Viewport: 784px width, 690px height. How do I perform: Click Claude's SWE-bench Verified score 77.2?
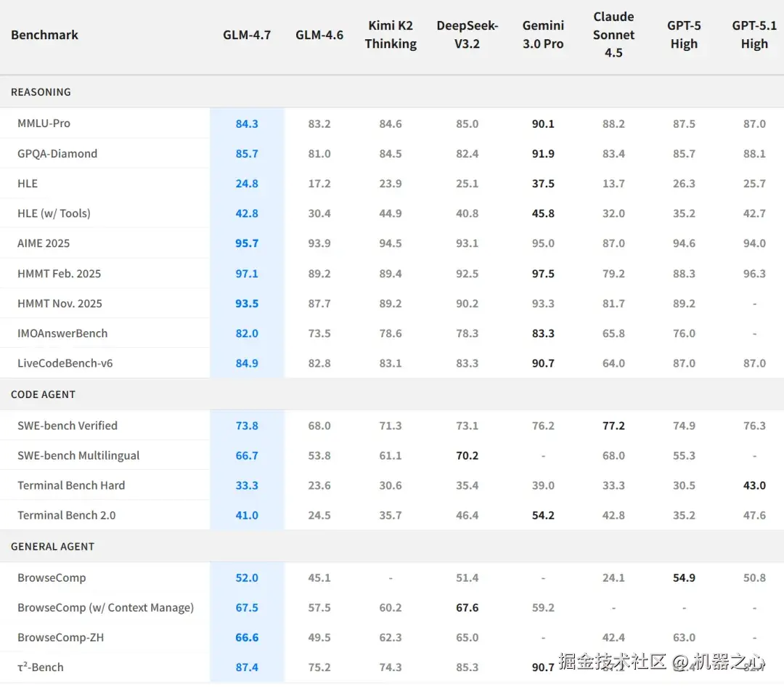point(613,426)
